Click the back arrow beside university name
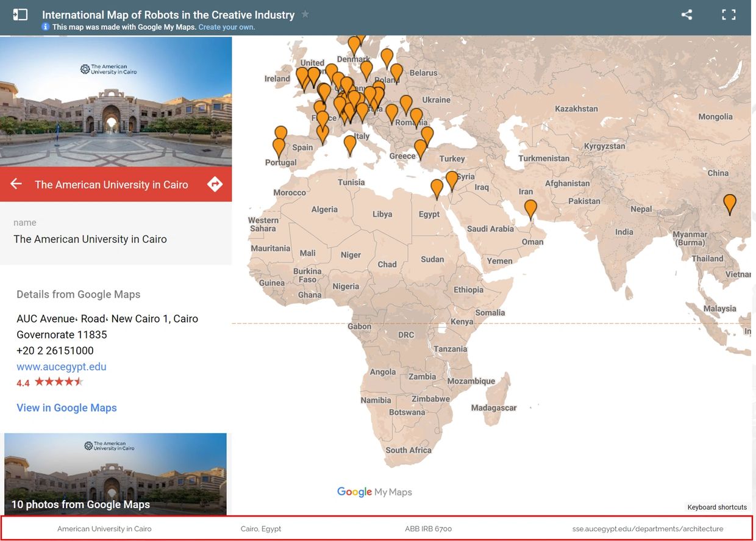 16,184
